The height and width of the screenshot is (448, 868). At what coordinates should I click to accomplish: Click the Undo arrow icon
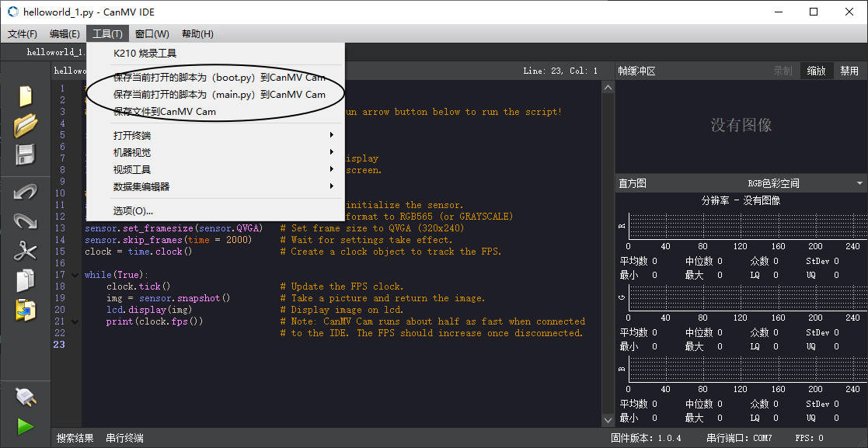point(26,193)
